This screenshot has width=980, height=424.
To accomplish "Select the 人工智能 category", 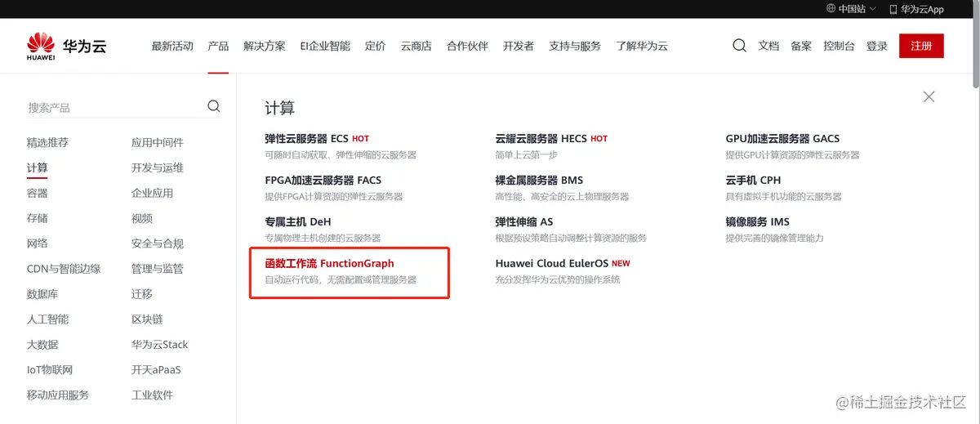I will [47, 319].
